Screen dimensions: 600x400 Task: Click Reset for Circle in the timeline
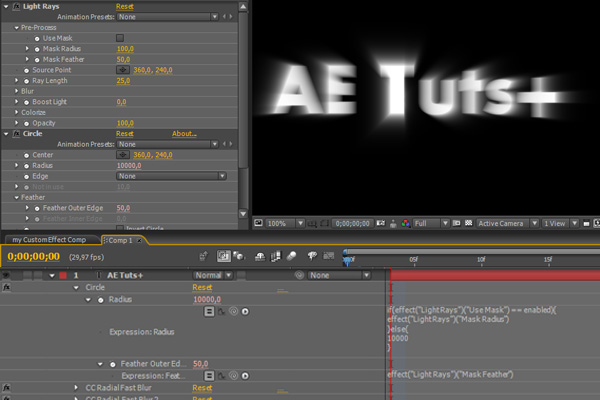tap(202, 287)
